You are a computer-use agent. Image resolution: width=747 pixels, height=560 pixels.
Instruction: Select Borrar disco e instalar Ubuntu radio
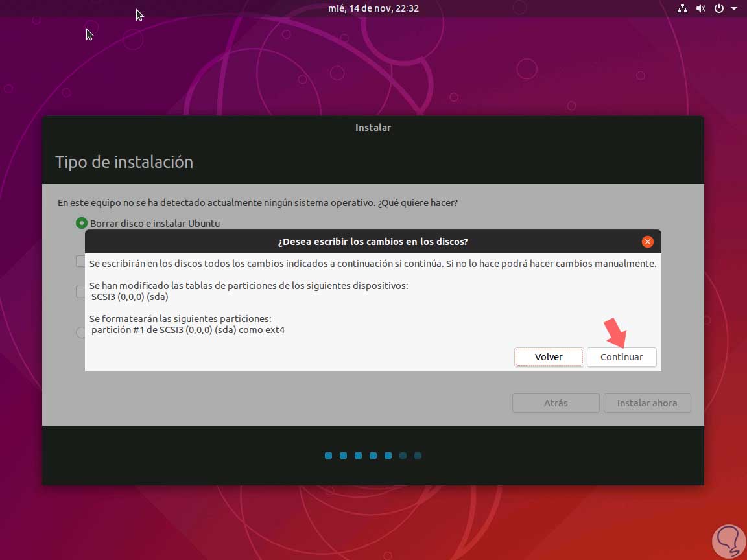(82, 223)
